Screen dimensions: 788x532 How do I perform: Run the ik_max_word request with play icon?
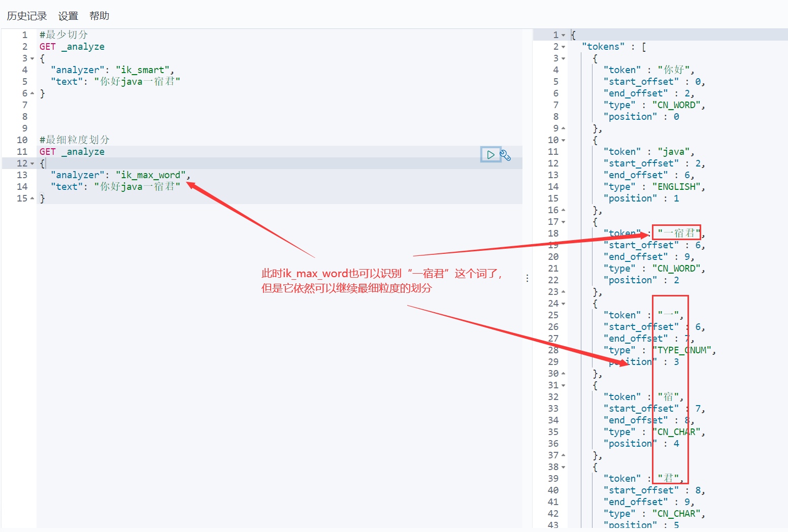pyautogui.click(x=490, y=154)
